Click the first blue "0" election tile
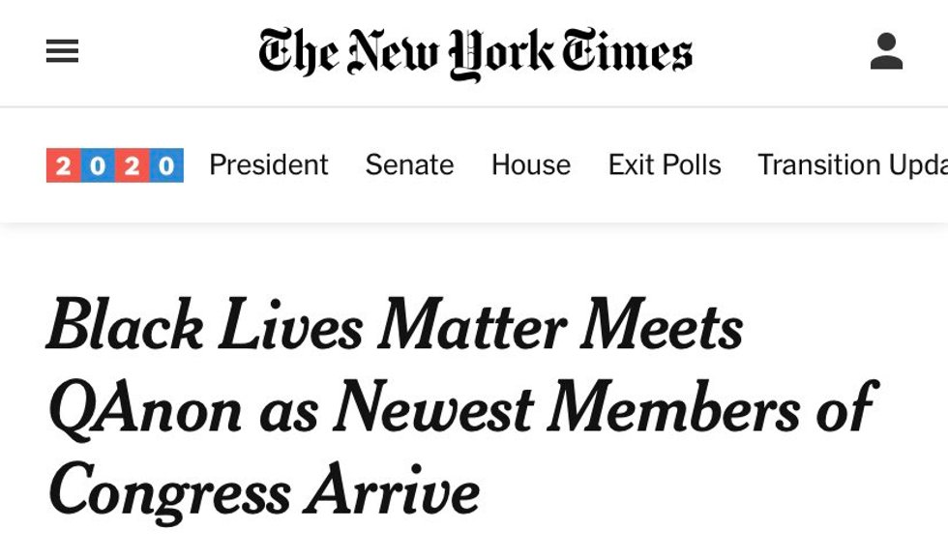The height and width of the screenshot is (560, 948). pos(98,165)
